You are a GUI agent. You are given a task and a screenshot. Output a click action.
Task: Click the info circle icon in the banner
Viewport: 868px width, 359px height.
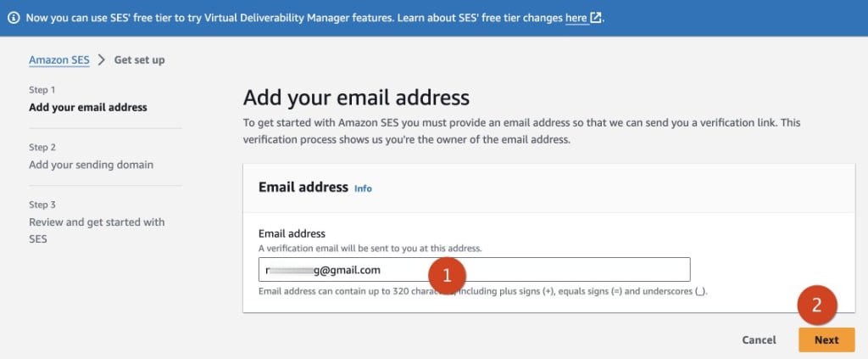click(14, 18)
